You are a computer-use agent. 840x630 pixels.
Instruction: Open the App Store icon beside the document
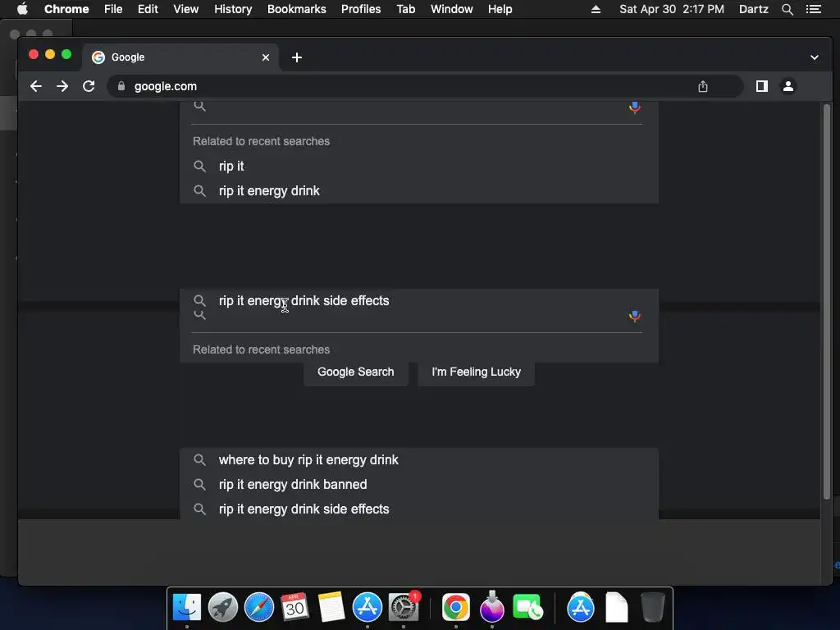581,608
